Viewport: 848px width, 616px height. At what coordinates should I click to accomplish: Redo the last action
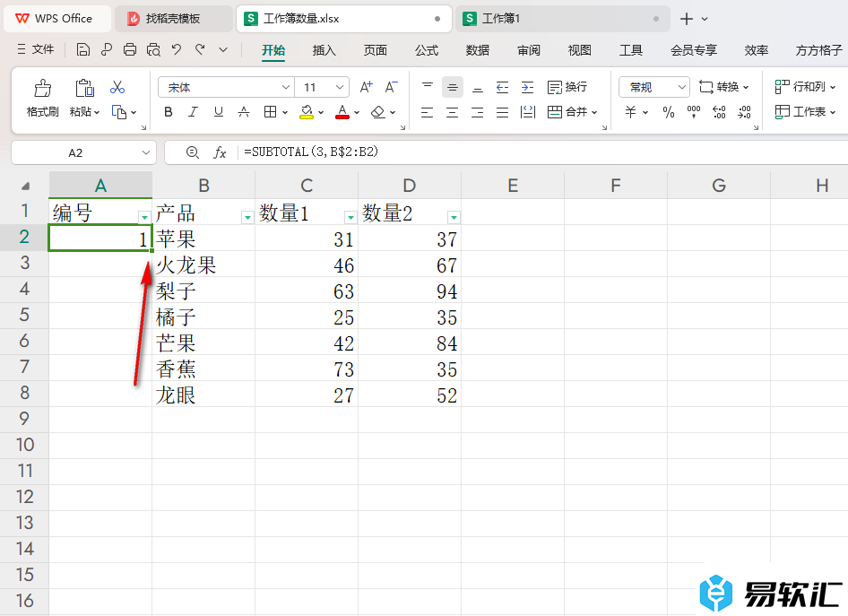coord(200,49)
